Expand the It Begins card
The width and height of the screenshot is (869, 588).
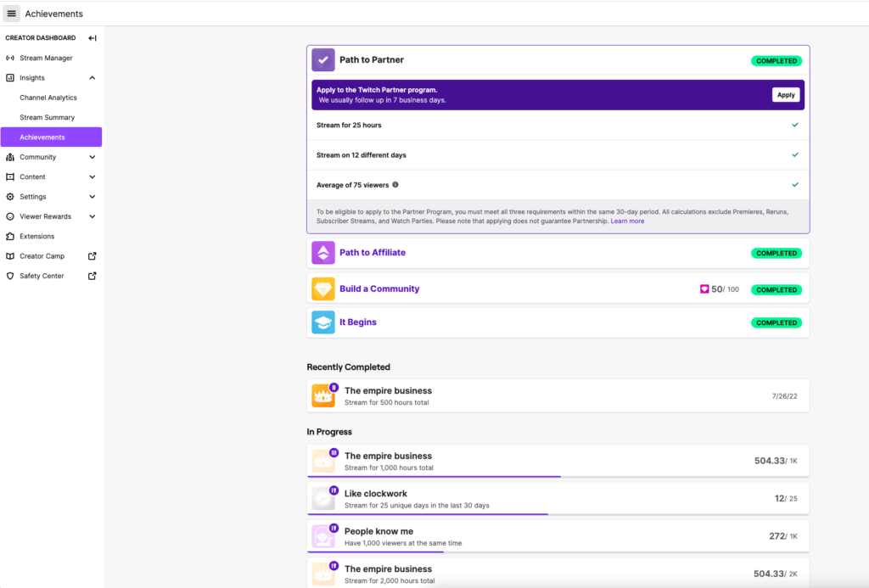point(558,322)
